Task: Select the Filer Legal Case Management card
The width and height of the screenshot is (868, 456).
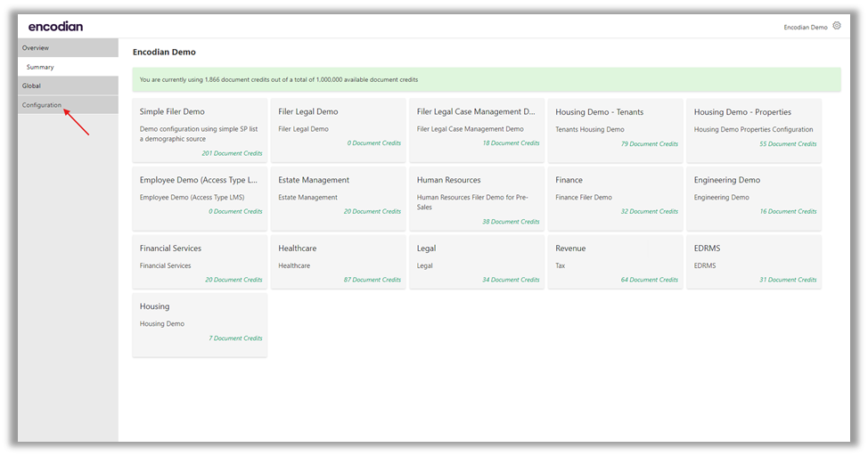Action: pyautogui.click(x=477, y=130)
